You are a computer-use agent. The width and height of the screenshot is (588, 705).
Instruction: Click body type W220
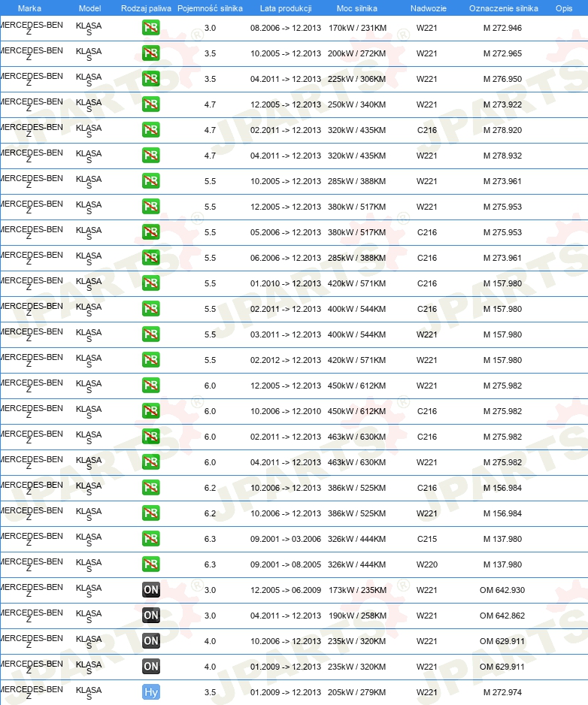pos(427,564)
